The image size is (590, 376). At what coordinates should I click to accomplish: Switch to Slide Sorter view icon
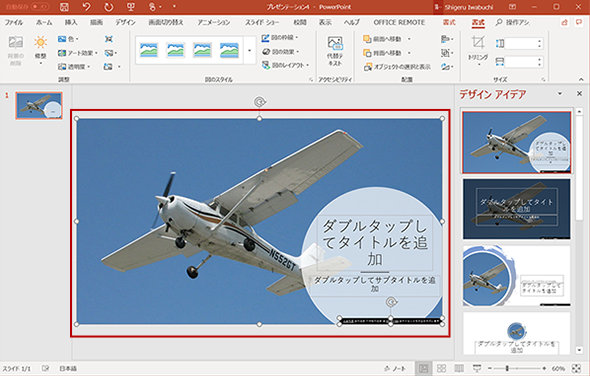point(441,368)
